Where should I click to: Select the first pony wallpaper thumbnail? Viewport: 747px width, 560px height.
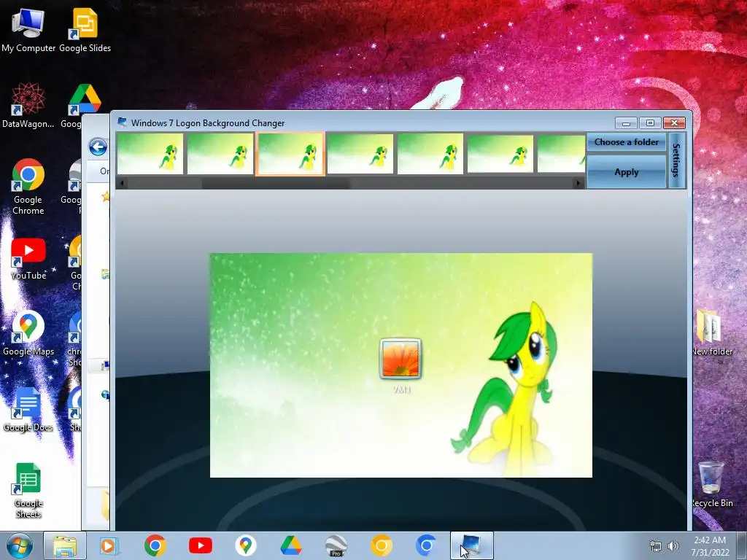150,154
